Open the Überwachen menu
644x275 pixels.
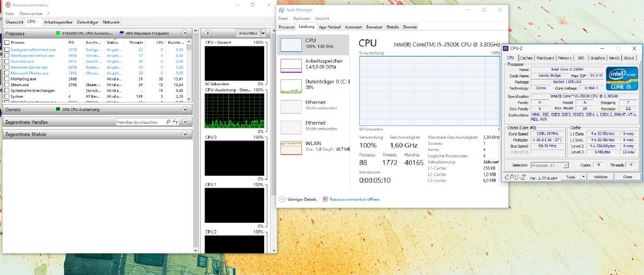(31, 13)
